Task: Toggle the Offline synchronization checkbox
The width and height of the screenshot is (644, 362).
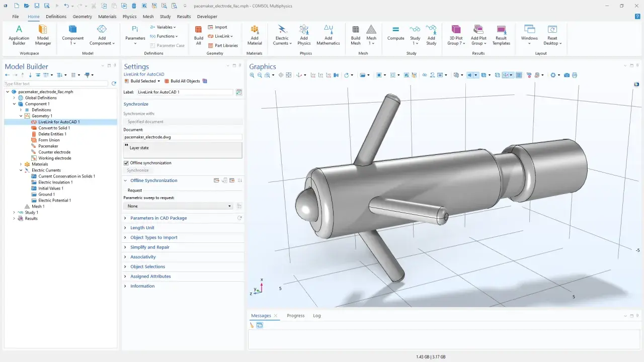Action: coord(126,163)
